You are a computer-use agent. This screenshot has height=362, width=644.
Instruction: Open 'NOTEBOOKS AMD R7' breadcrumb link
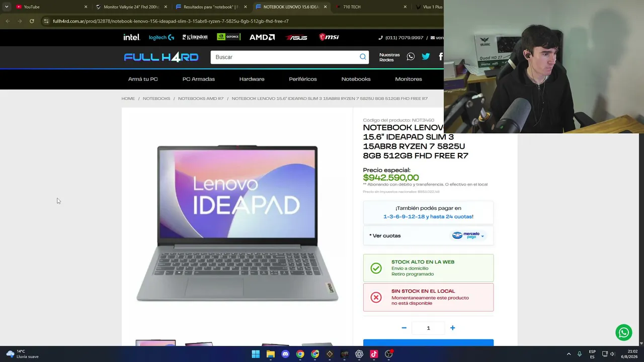coord(201,99)
